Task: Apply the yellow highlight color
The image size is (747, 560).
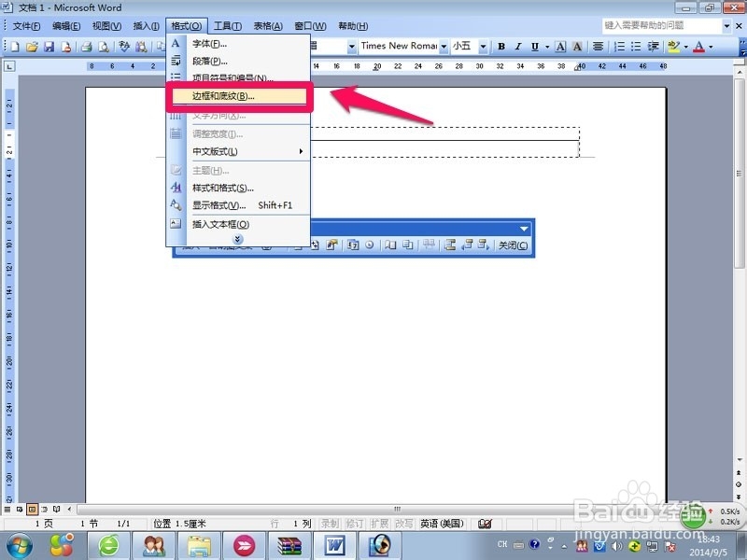Action: (x=673, y=46)
